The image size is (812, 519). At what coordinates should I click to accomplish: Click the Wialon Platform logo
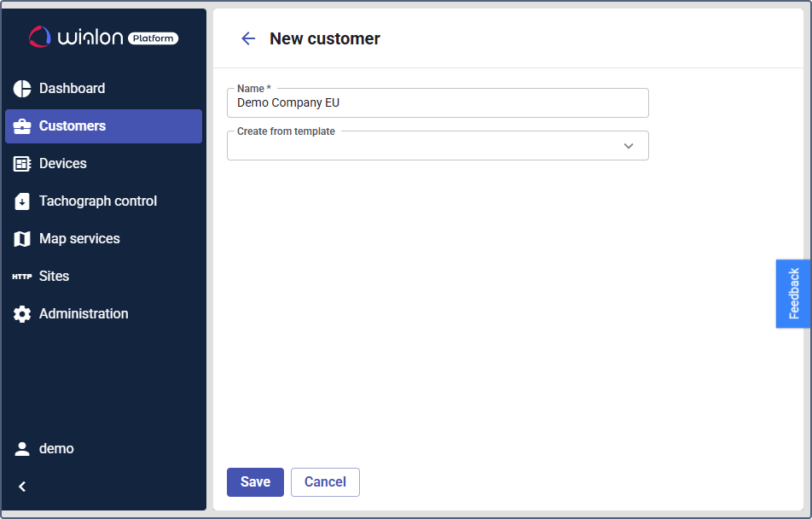103,37
